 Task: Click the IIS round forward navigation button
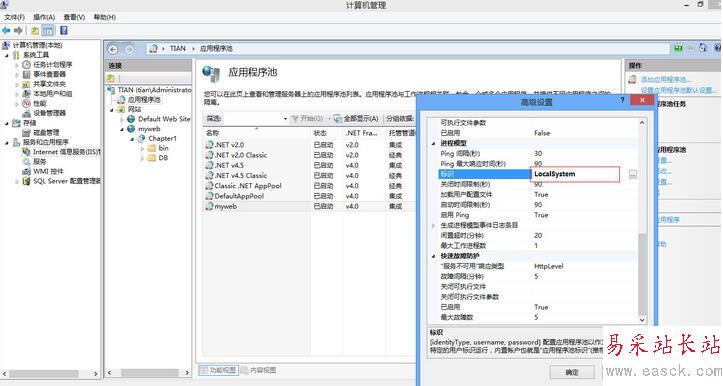tap(129, 49)
